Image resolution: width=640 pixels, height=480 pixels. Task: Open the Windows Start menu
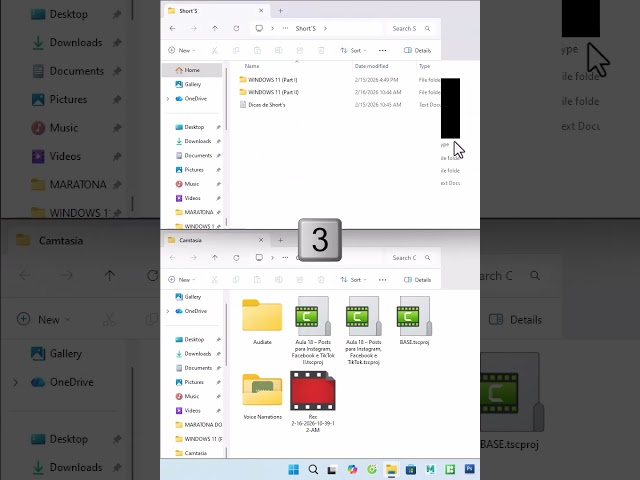coord(293,469)
